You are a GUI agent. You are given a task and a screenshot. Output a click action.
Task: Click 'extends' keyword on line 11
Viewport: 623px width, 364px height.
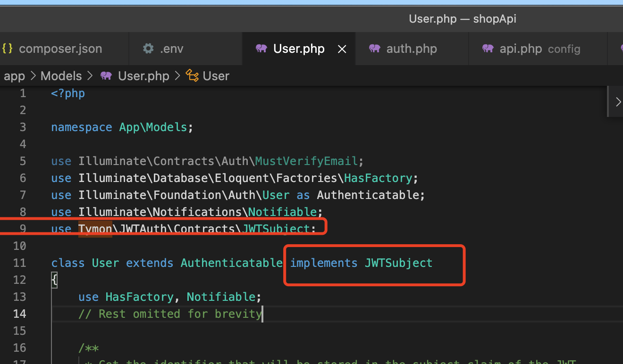tap(150, 263)
